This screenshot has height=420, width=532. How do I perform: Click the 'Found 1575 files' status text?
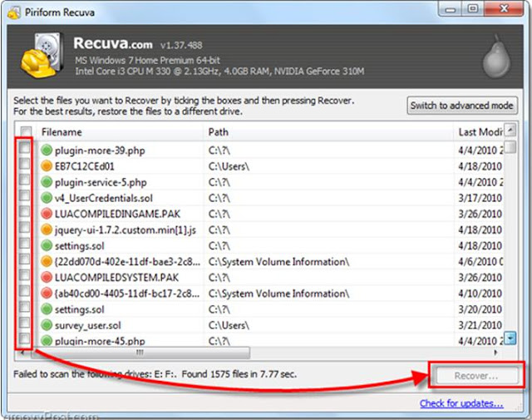239,374
